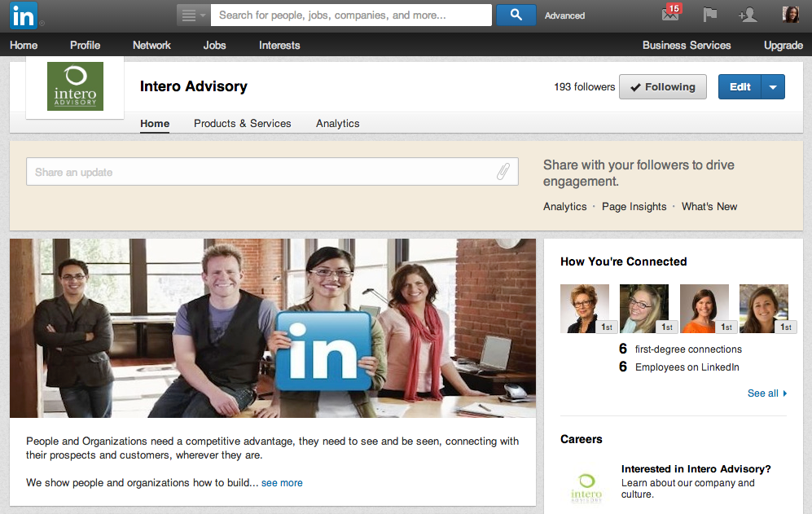Screen dimensions: 812x514
Task: Attach a file with the paperclip icon
Action: point(503,172)
